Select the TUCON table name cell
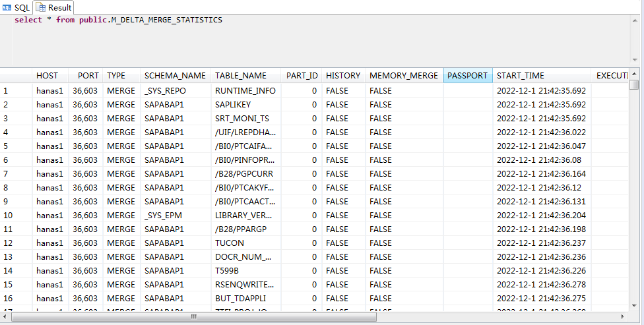644x325 pixels. pyautogui.click(x=245, y=243)
